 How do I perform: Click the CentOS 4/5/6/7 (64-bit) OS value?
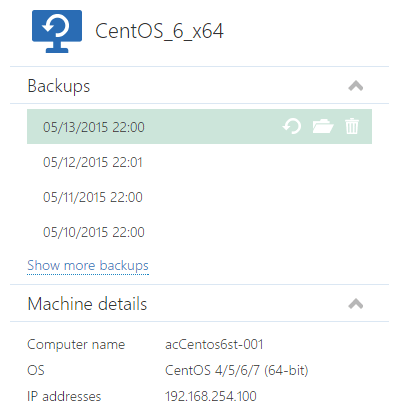[x=237, y=370]
